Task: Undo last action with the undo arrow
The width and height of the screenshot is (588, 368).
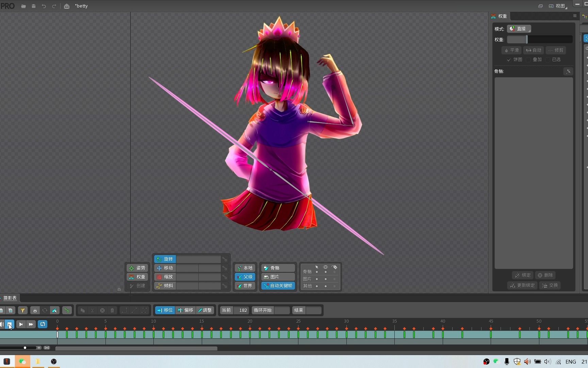Action: pyautogui.click(x=44, y=6)
